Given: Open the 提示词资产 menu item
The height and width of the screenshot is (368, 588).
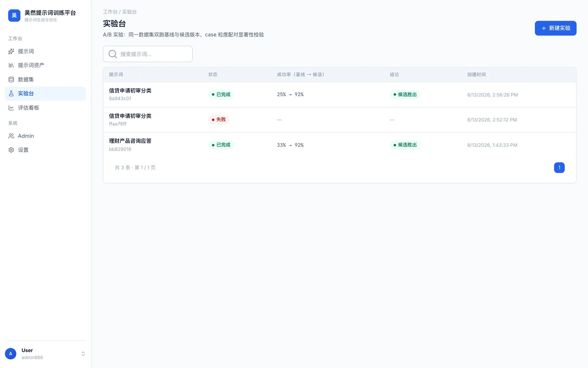Looking at the screenshot, I should coord(46,65).
